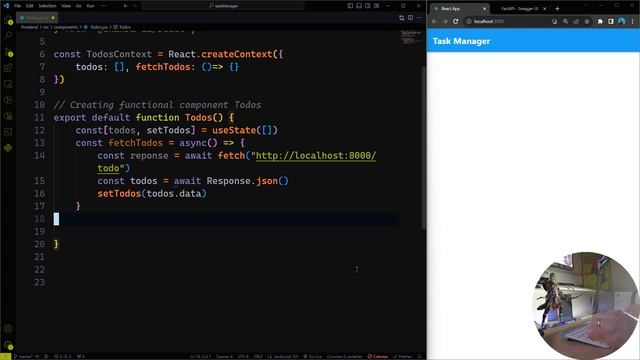640x360 pixels.
Task: Click the zoom magnifier icon in address bar
Action: click(x=565, y=21)
